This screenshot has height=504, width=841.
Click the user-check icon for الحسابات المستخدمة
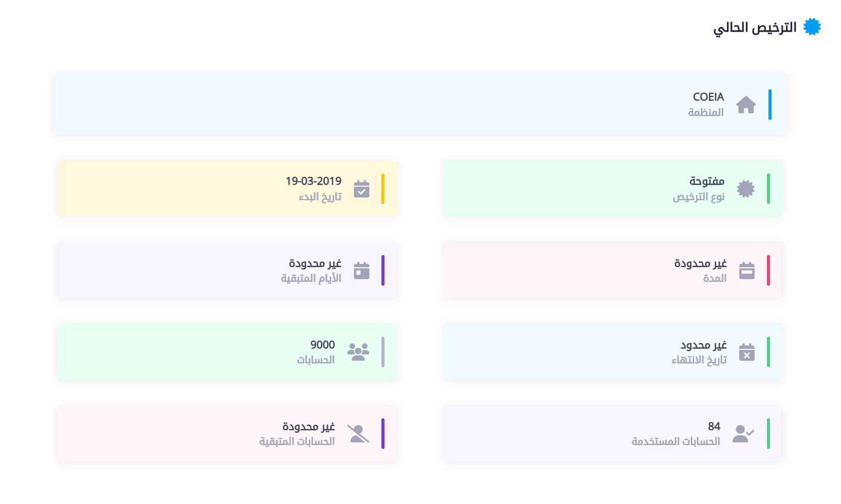coord(743,434)
